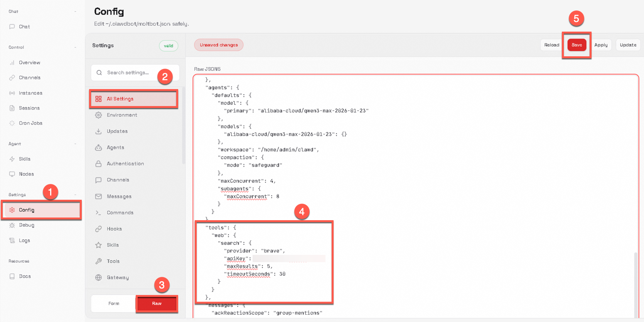Switch to Form view mode
This screenshot has height=322, width=644.
pyautogui.click(x=114, y=303)
